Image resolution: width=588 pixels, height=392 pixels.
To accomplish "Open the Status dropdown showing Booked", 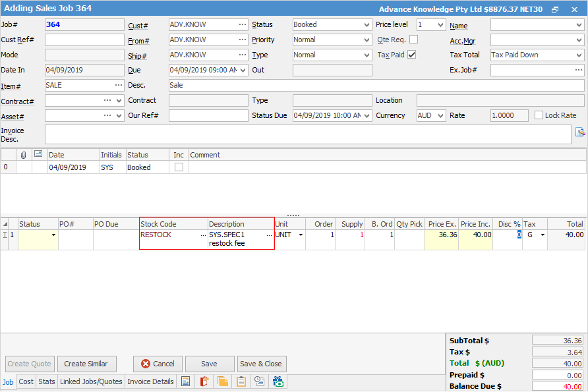I will tap(332, 25).
